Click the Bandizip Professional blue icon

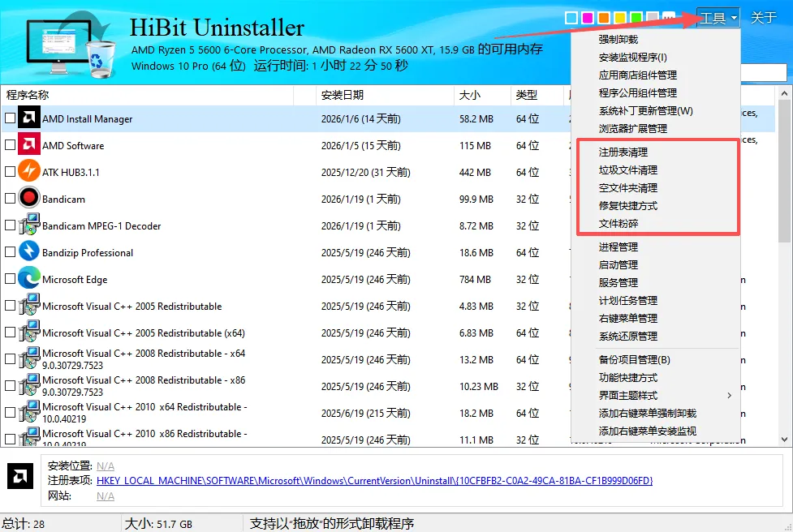(x=29, y=251)
